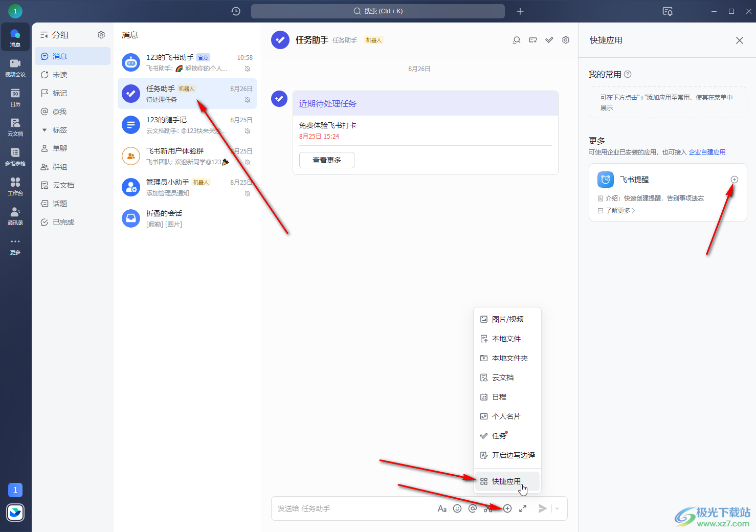Click the @ mention icon in input bar
This screenshot has height=532, width=756.
(x=473, y=508)
